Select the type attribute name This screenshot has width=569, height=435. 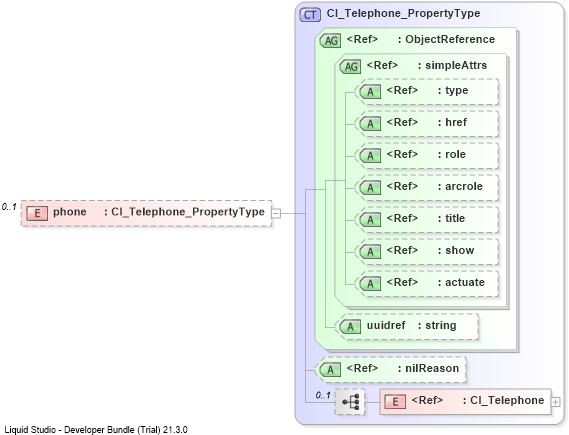coord(457,90)
